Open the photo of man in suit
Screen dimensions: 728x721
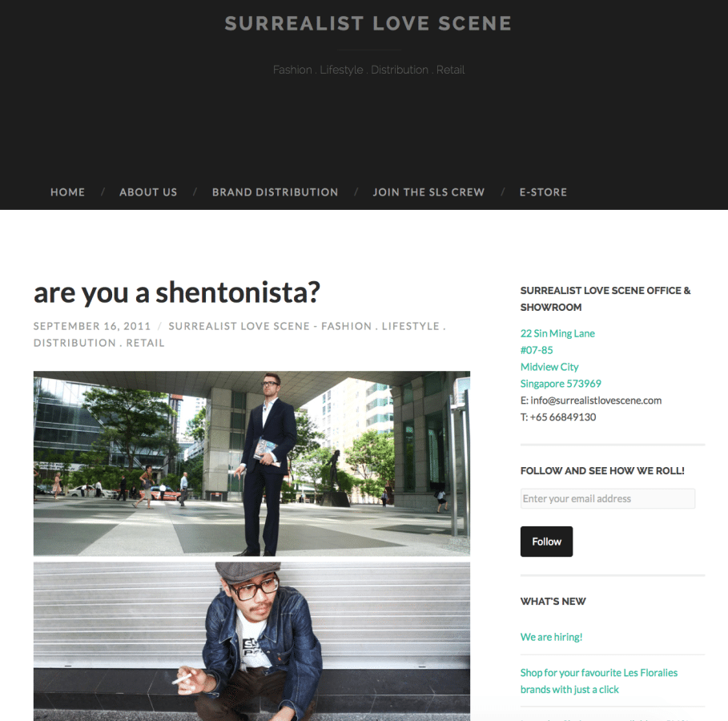pyautogui.click(x=251, y=463)
